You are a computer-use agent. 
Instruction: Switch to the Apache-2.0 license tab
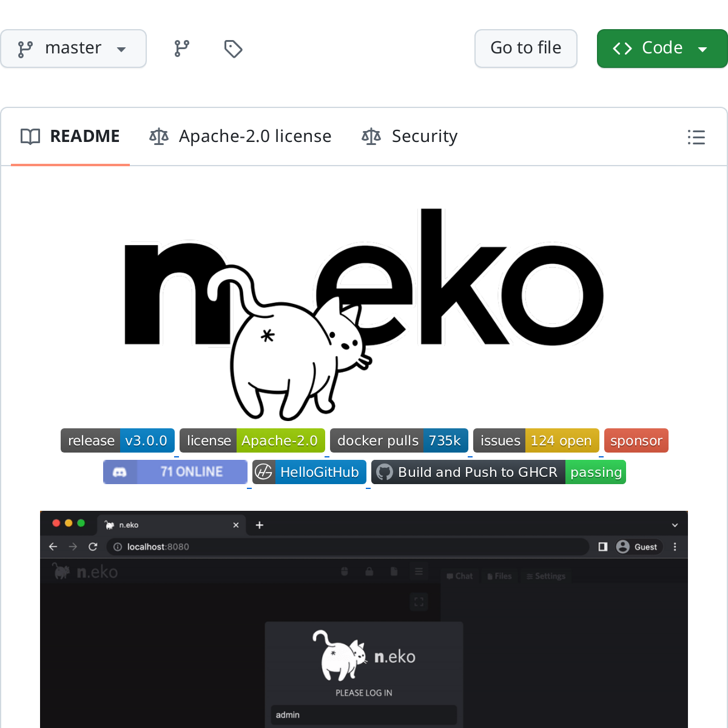tap(240, 136)
